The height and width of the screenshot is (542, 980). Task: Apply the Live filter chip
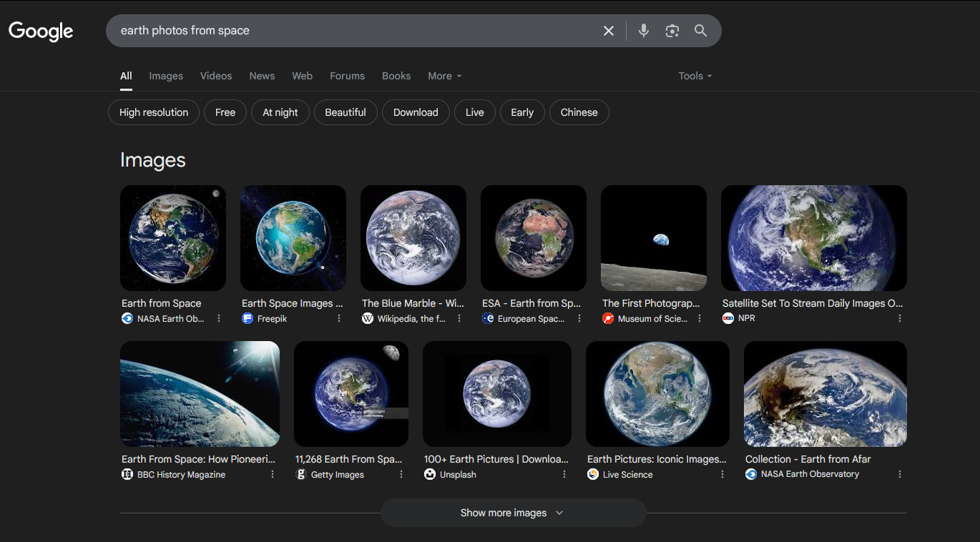pos(475,112)
